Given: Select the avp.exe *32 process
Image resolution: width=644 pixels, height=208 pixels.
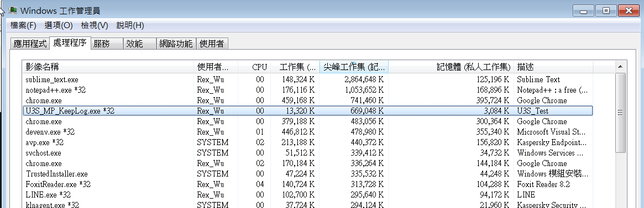Looking at the screenshot, I should click(307, 142).
